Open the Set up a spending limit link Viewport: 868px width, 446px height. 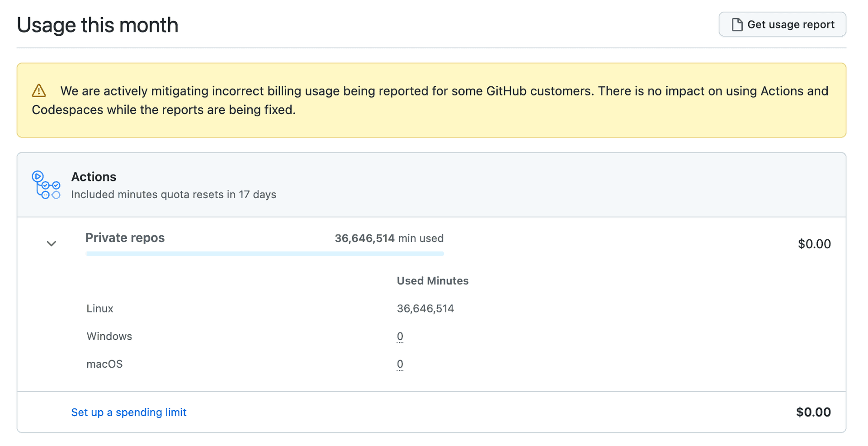pyautogui.click(x=129, y=412)
